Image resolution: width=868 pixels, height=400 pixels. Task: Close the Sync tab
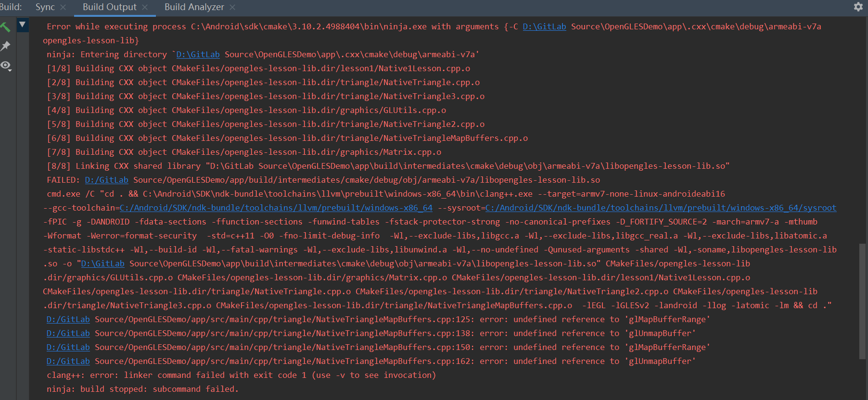(63, 8)
